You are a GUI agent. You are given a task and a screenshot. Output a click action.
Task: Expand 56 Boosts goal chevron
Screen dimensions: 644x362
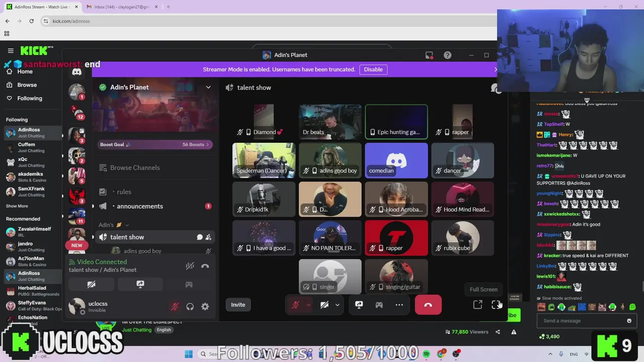click(207, 145)
